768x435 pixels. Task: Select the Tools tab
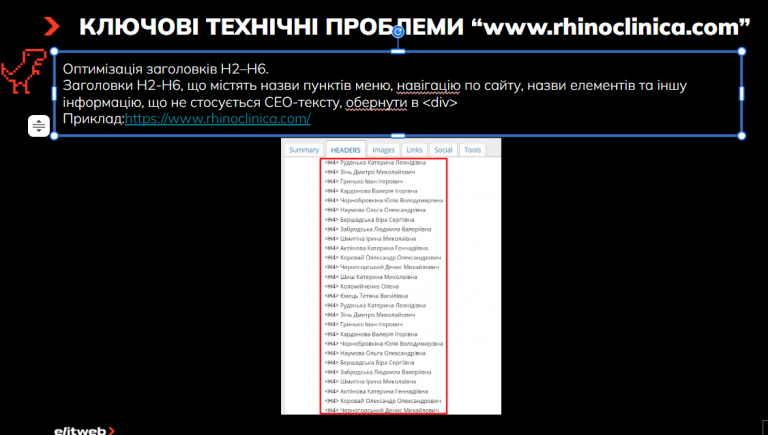coord(472,150)
